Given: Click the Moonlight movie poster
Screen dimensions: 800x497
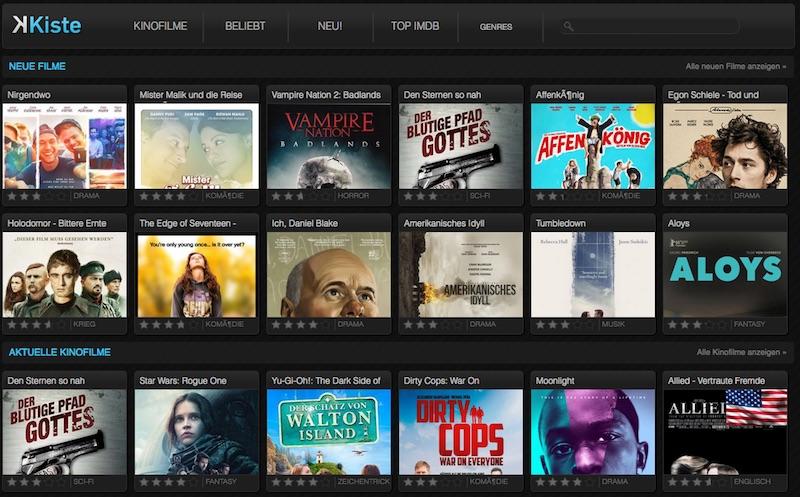Looking at the screenshot, I should [x=593, y=431].
